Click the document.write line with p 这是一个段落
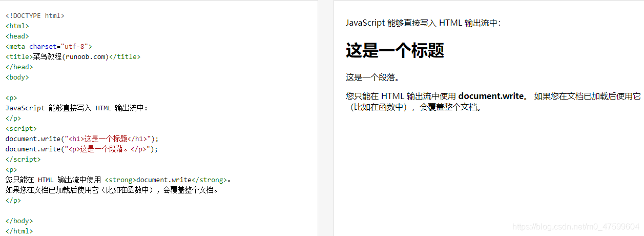The height and width of the screenshot is (236, 644). [x=81, y=149]
